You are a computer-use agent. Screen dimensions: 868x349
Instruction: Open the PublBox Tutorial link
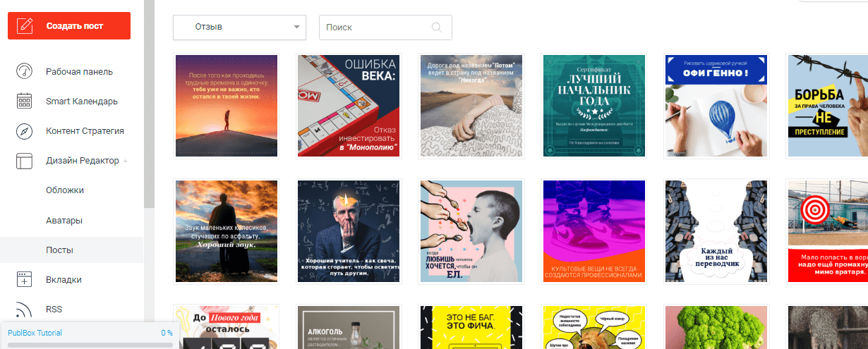click(x=35, y=333)
